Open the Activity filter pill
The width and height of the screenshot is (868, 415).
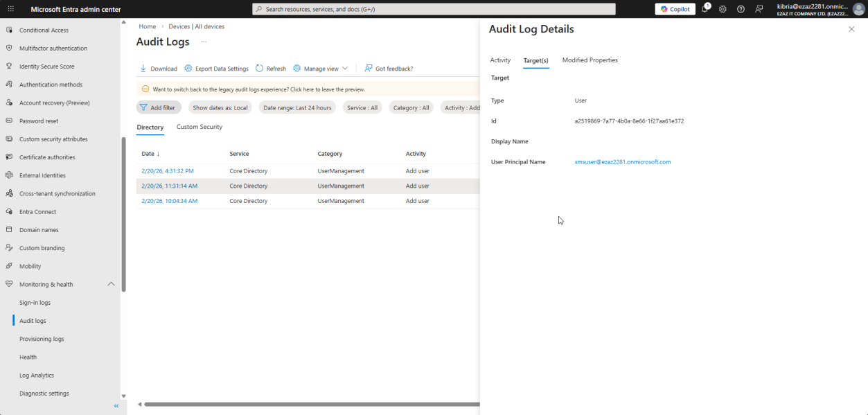460,107
